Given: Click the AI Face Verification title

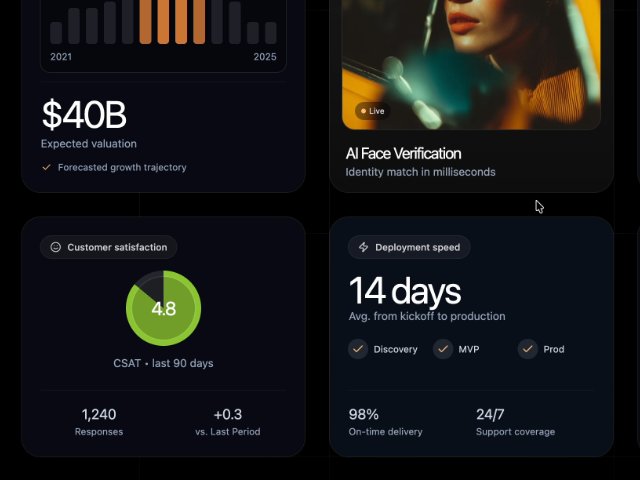Looking at the screenshot, I should (x=403, y=153).
